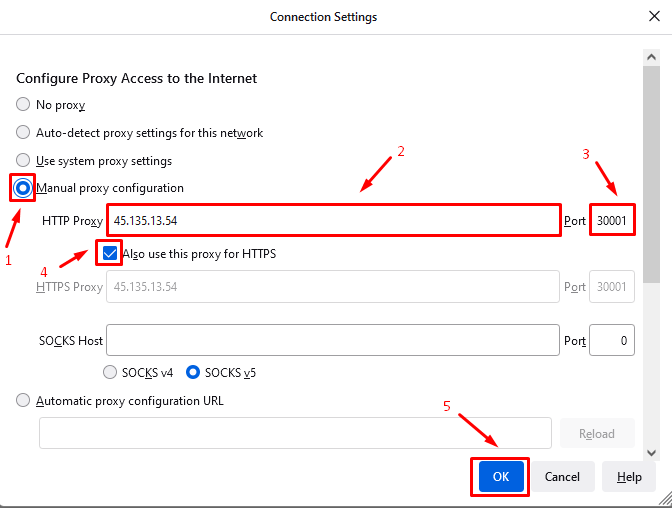This screenshot has width=672, height=508.
Task: Click the SOCKS Port field
Action: pos(612,340)
